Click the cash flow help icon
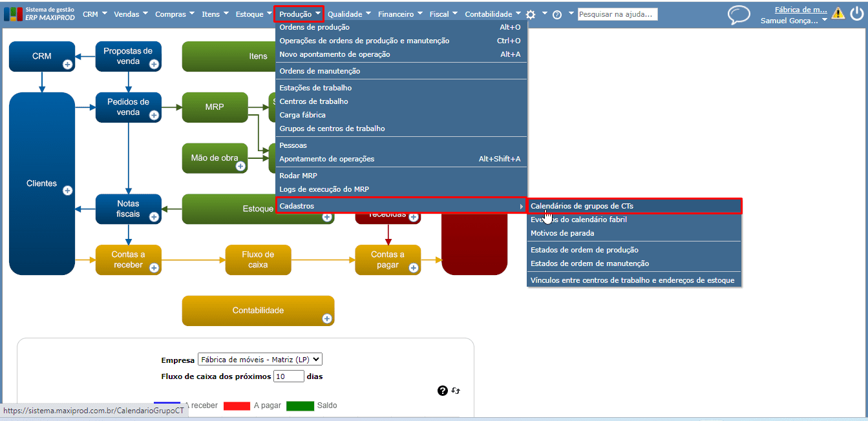The height and width of the screenshot is (421, 868). click(443, 391)
